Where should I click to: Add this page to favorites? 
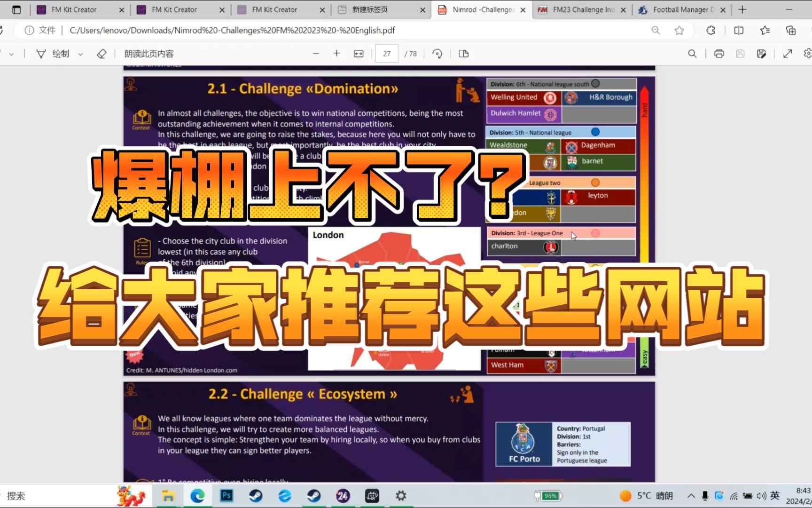pos(679,31)
